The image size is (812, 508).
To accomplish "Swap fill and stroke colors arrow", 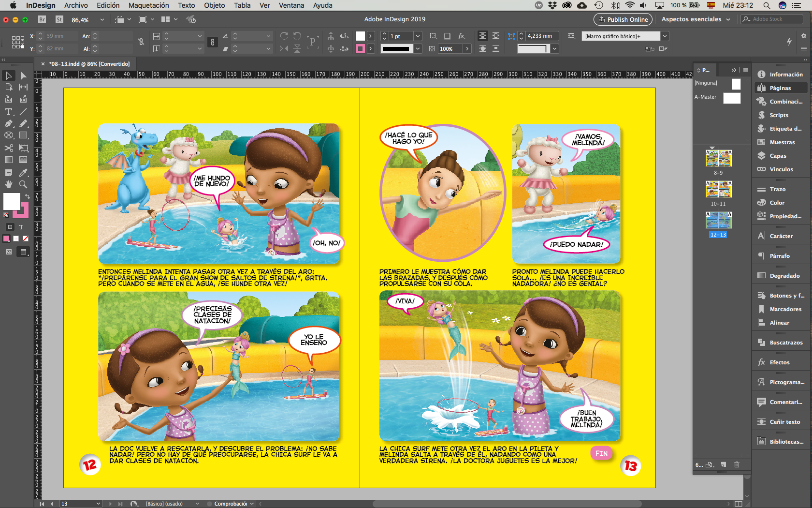I will click(x=28, y=196).
